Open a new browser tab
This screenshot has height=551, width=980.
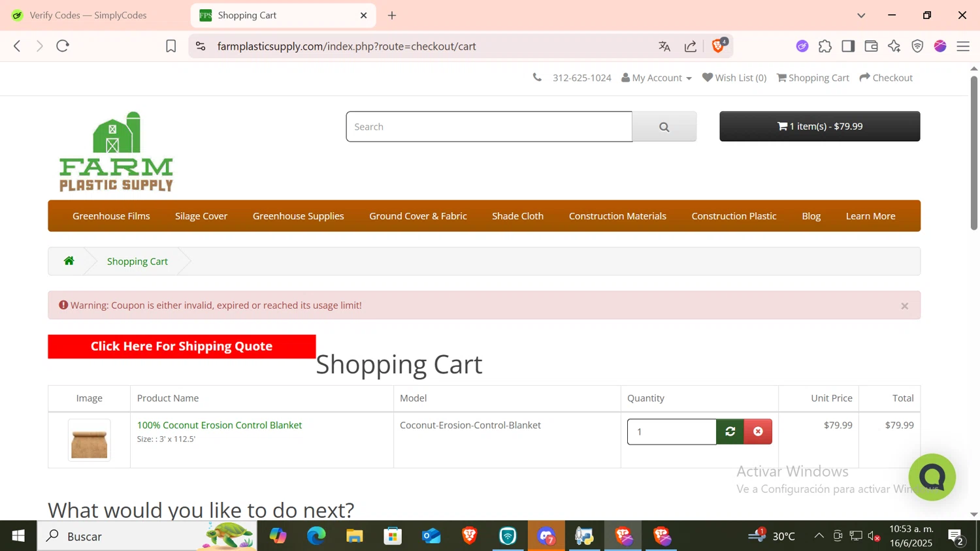[392, 15]
